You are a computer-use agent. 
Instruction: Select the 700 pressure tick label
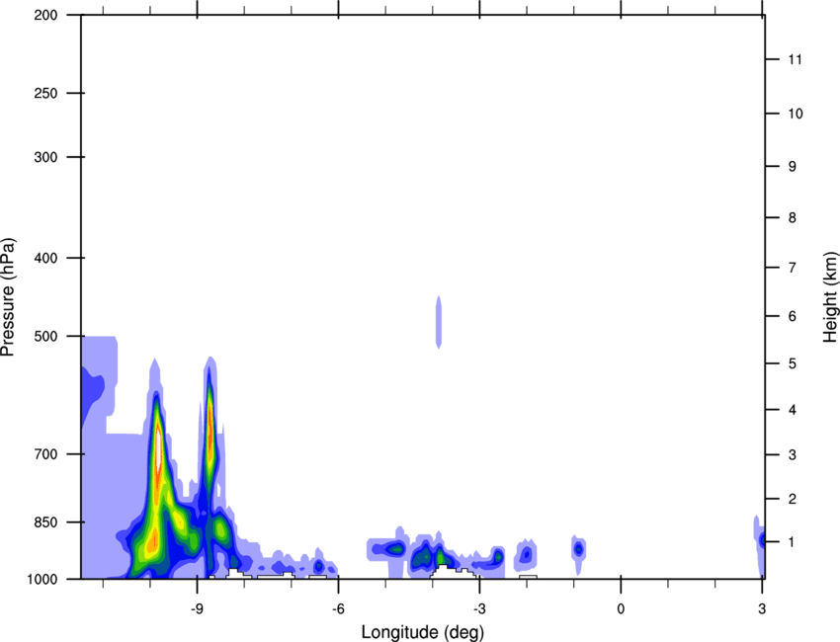(45, 454)
